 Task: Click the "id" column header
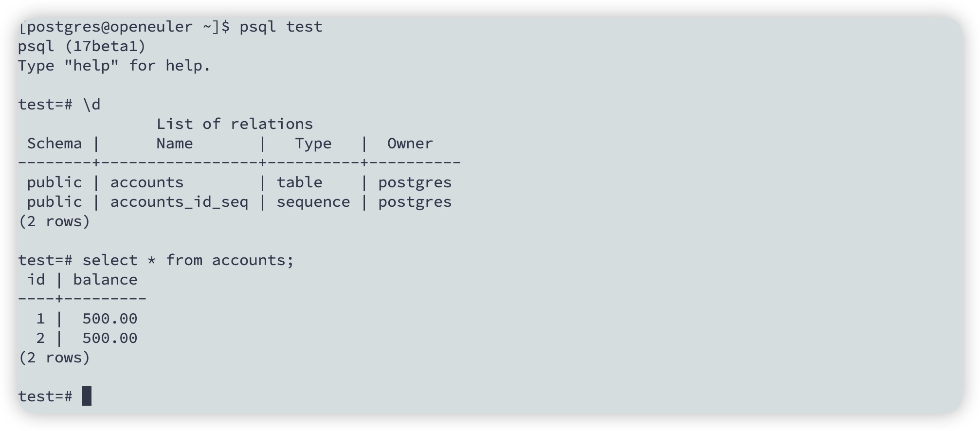(x=36, y=280)
